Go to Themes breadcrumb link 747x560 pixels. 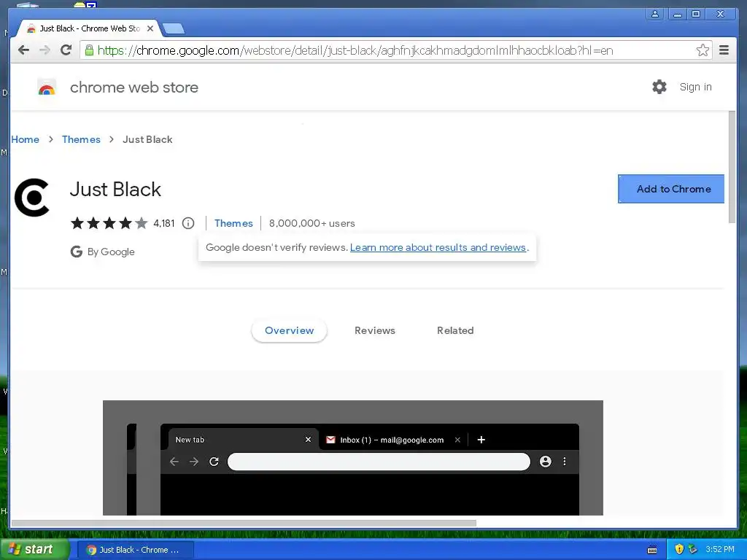tap(81, 139)
